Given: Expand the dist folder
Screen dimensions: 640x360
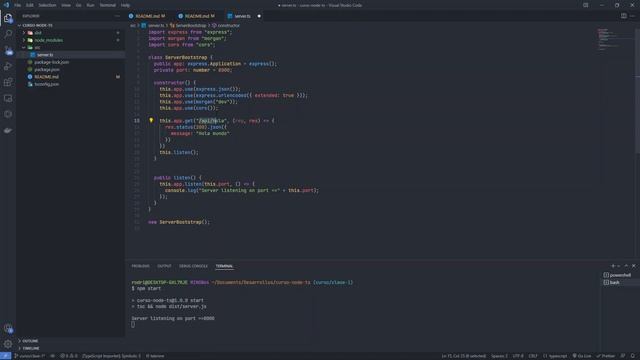Looking at the screenshot, I should pos(38,33).
